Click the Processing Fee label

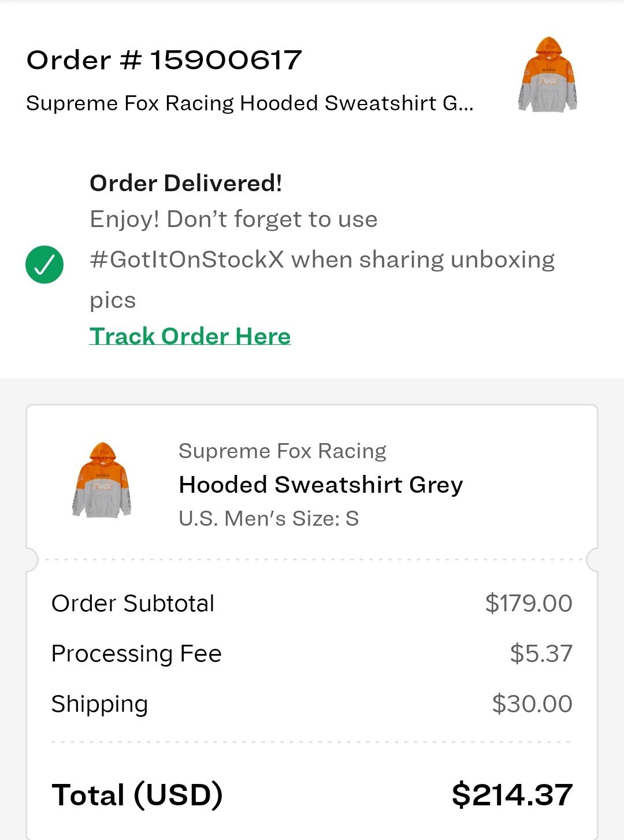pos(136,654)
